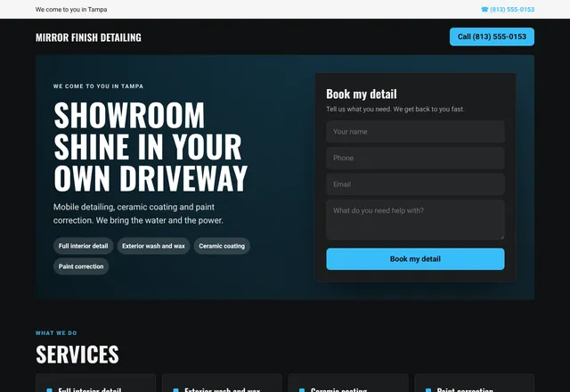Click the 'Book my detail' form heading

pyautogui.click(x=362, y=94)
